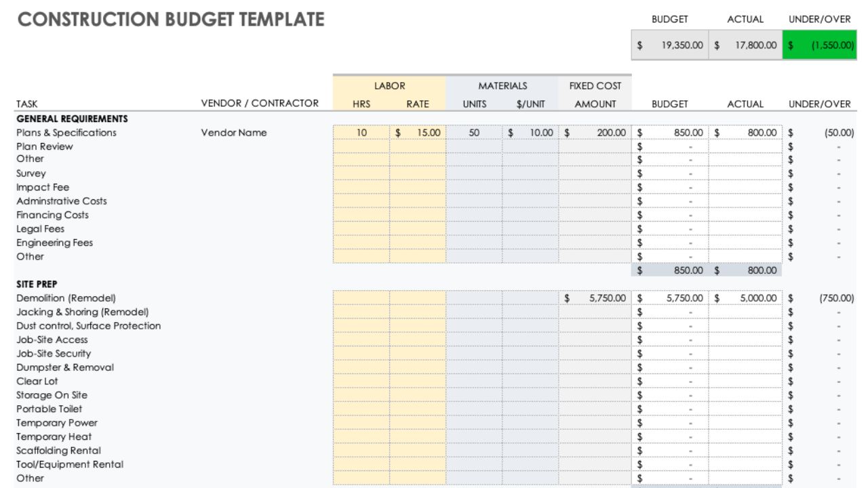Select the labor RATE cell showing 15.00
This screenshot has height=488, width=868.
tap(416, 133)
